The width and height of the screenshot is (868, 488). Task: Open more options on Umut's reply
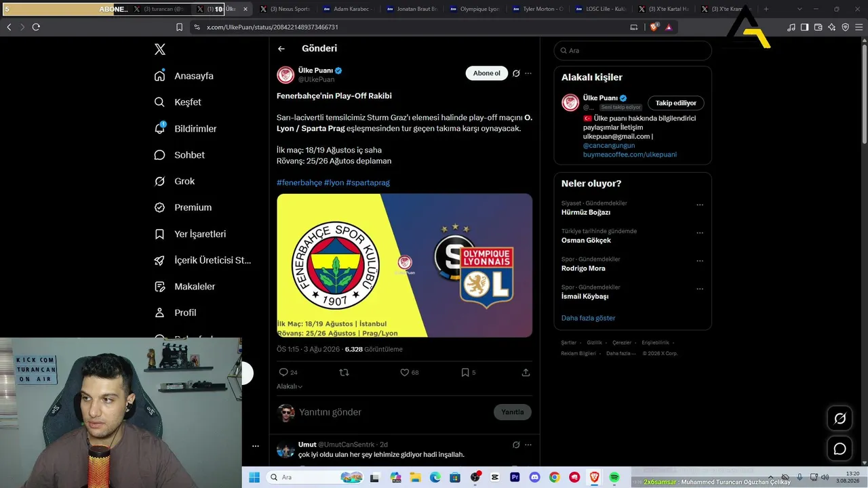click(528, 445)
